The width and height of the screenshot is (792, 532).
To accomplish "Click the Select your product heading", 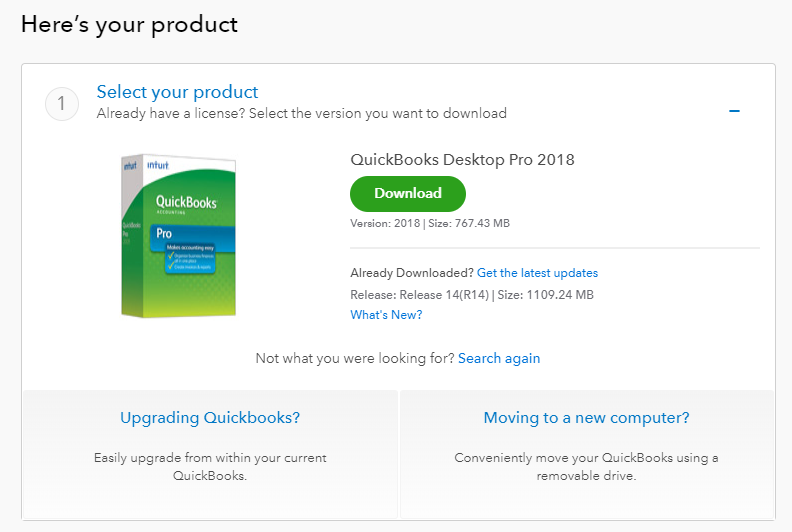I will [177, 92].
